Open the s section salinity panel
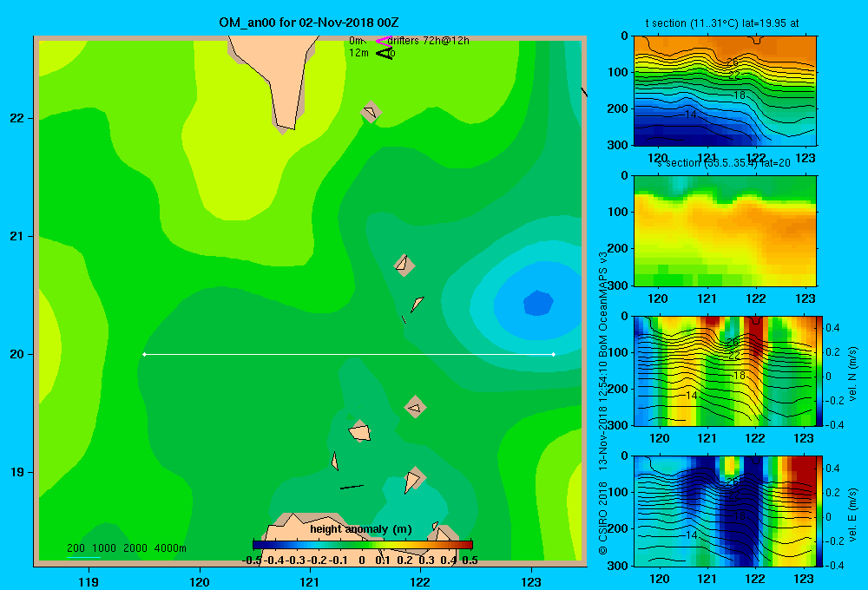Viewport: 868px width, 590px height. point(725,231)
